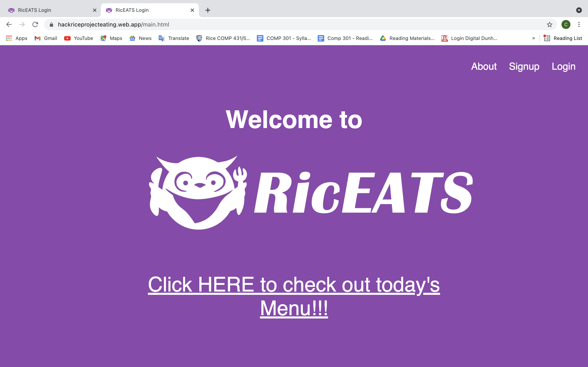View site info via the lock icon
Viewport: 588px width, 367px height.
(x=51, y=24)
